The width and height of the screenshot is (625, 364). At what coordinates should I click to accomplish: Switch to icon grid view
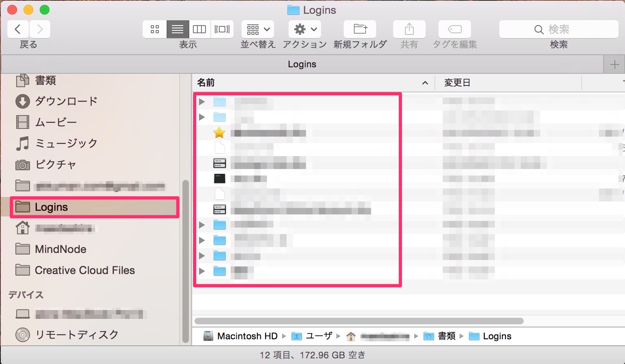155,29
